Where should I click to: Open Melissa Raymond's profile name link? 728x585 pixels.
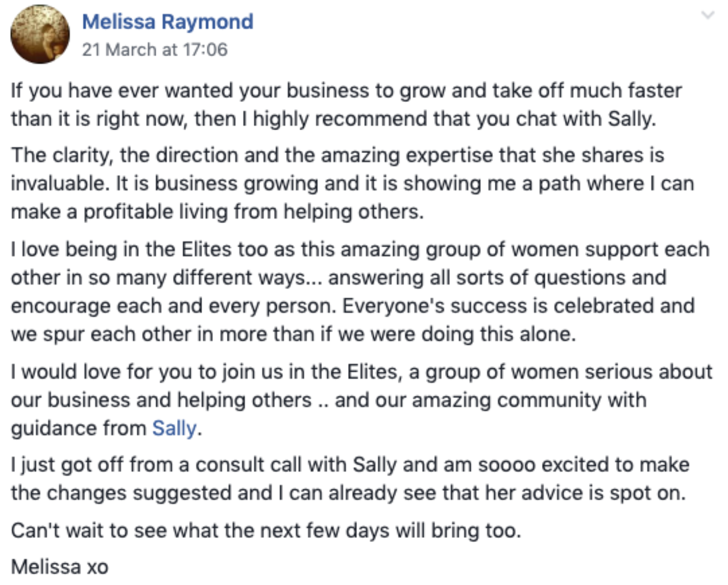[167, 22]
